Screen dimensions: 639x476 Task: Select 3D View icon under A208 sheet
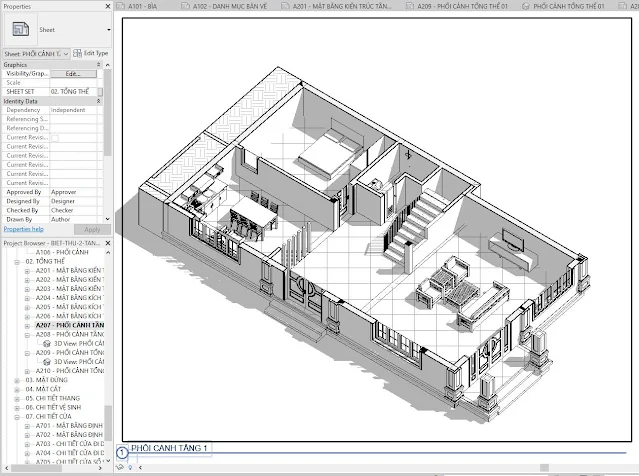pos(47,344)
